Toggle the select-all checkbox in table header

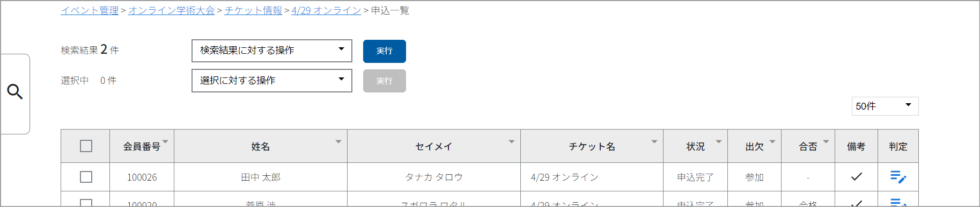pyautogui.click(x=86, y=146)
